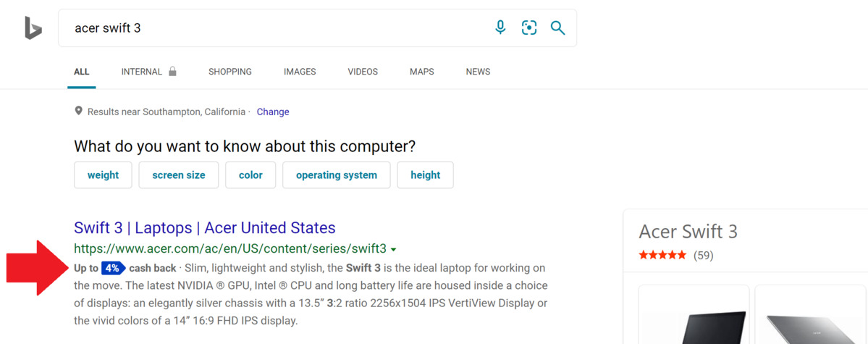This screenshot has width=868, height=344.
Task: Choose the weight suggestion button
Action: pyautogui.click(x=103, y=175)
